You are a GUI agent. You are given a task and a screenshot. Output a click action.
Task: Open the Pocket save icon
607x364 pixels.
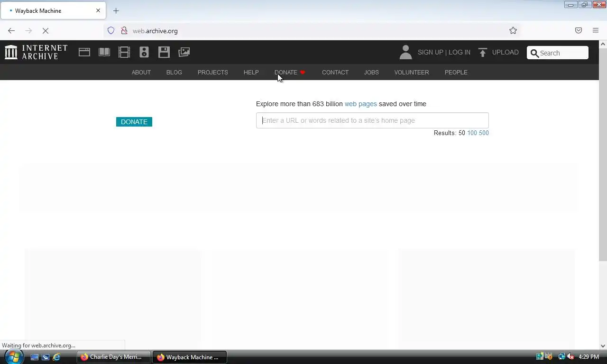coord(579,30)
